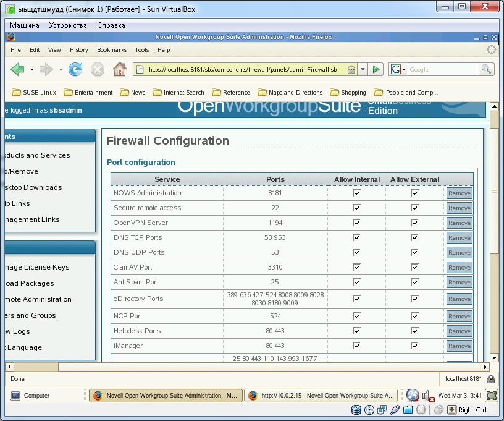This screenshot has width=504, height=421.
Task: Click the URL address field
Action: tap(243, 69)
